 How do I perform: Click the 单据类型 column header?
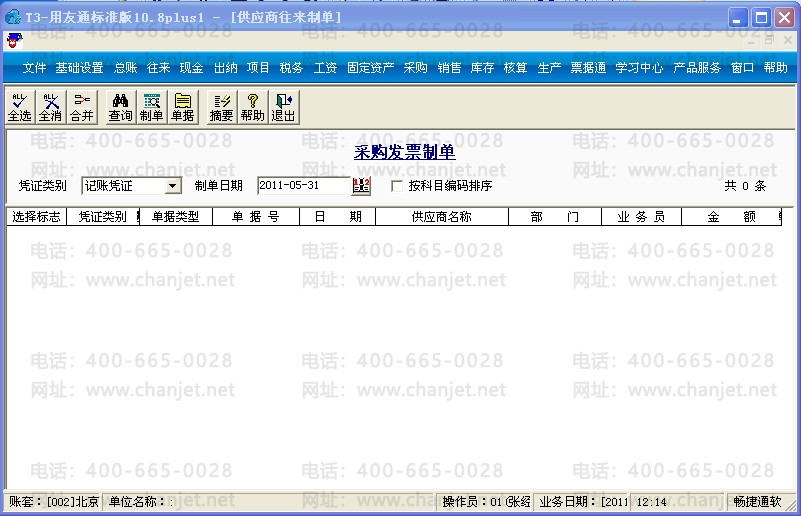coord(176,217)
